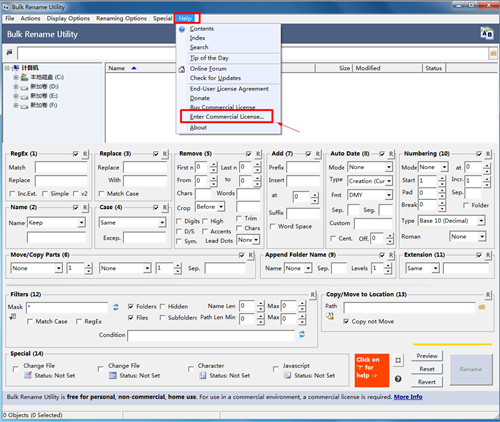Click the Append Folder Name (9) reset R button

(391, 255)
